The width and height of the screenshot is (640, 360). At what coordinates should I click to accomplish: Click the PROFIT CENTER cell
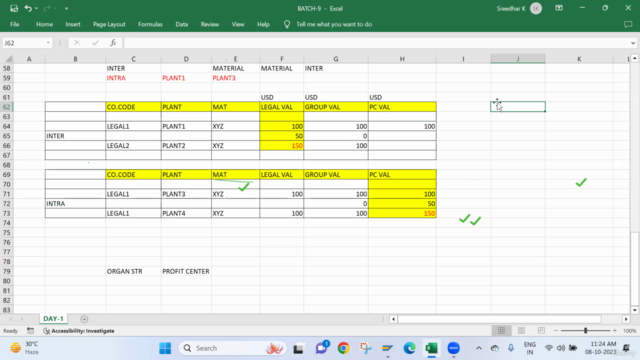[186, 271]
